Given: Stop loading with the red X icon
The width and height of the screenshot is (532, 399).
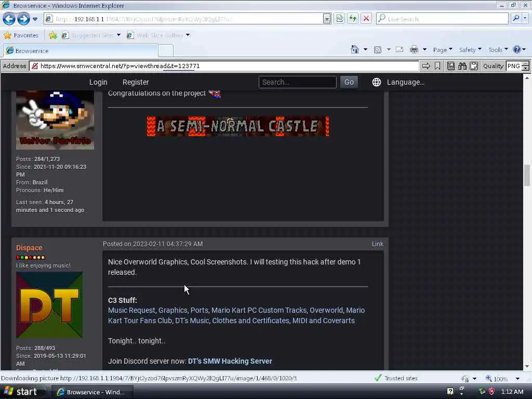Looking at the screenshot, I should tap(366, 19).
